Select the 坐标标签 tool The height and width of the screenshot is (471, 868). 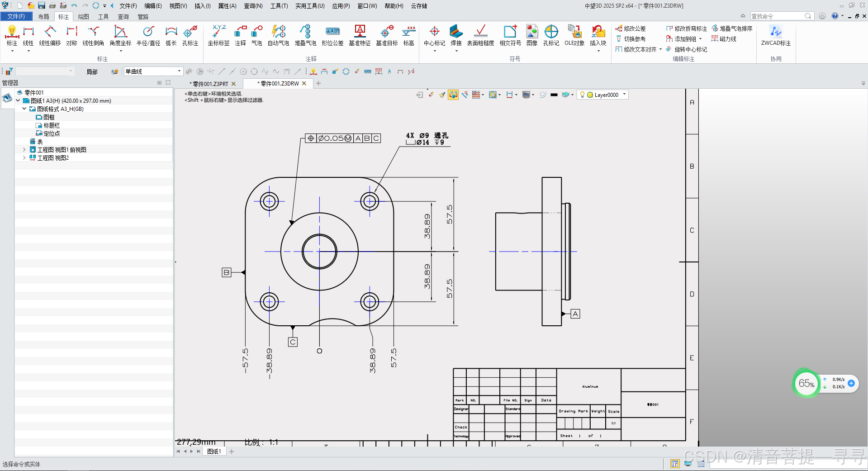[x=218, y=36]
